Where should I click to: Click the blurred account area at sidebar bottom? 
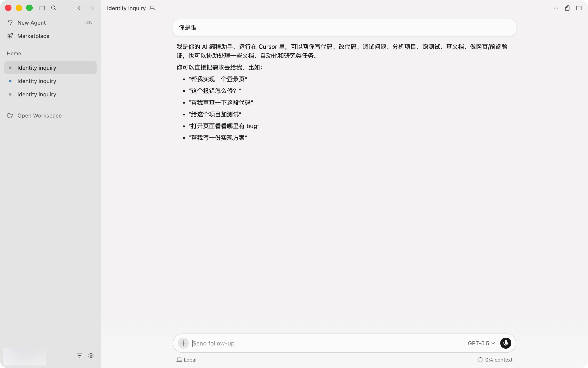click(x=25, y=356)
